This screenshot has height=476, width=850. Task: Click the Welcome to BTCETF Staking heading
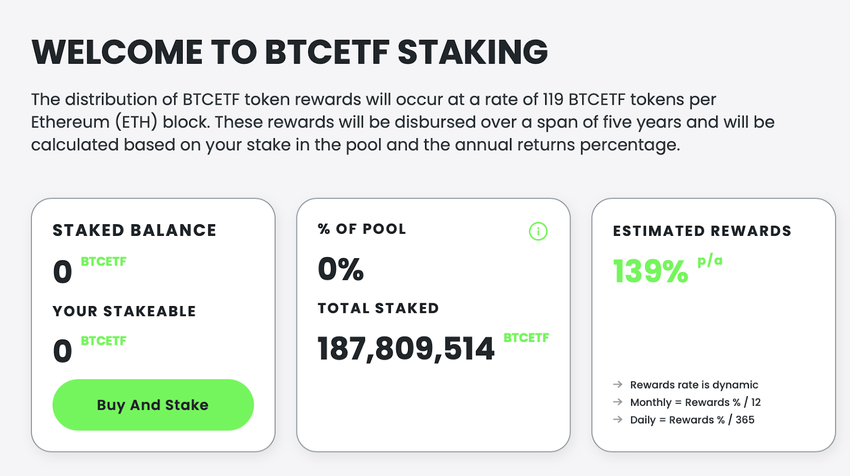pyautogui.click(x=290, y=51)
